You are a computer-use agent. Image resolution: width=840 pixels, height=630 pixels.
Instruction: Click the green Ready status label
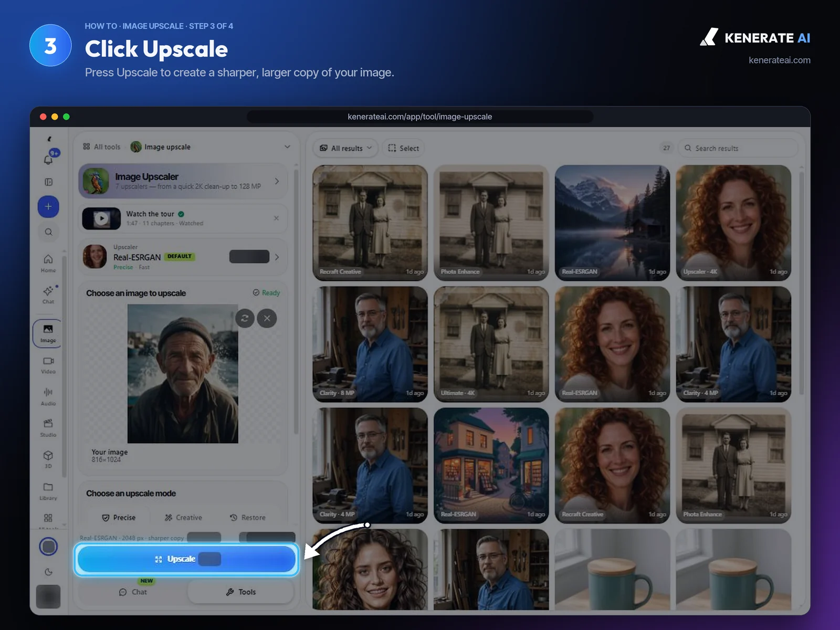point(266,293)
